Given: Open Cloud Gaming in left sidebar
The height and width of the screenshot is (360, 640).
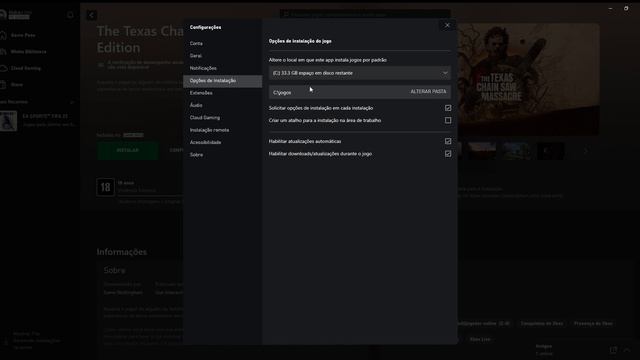Looking at the screenshot, I should pos(26,68).
